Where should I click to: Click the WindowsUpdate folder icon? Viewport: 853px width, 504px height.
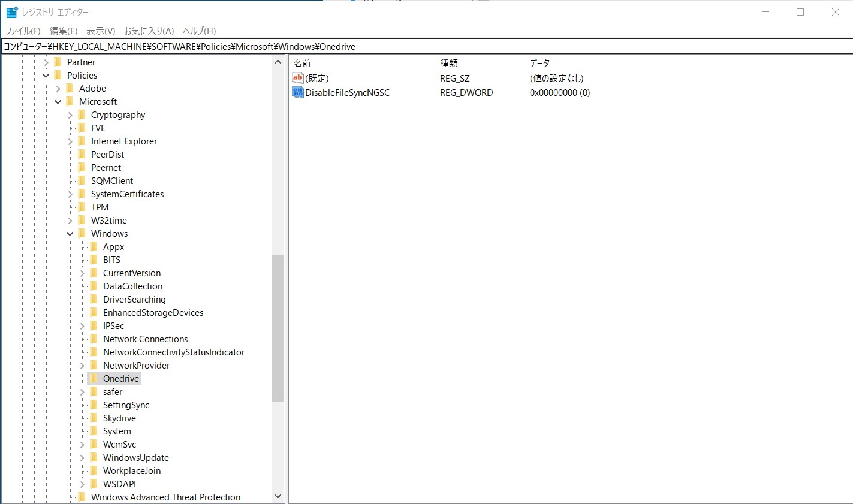point(94,458)
